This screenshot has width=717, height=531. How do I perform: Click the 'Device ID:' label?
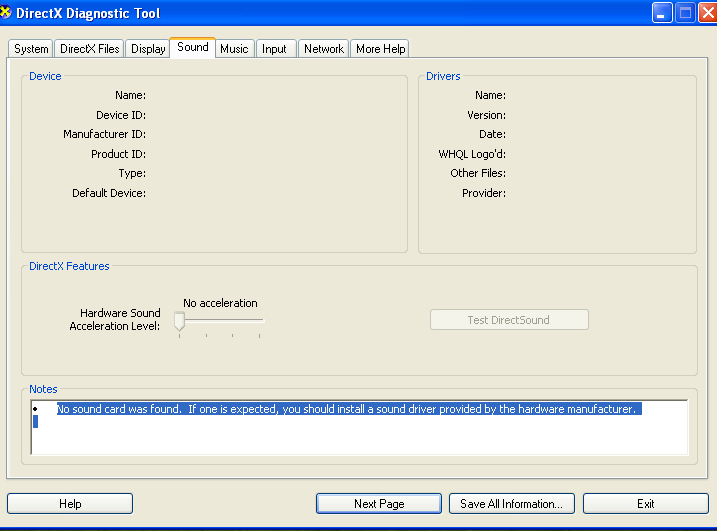[x=121, y=115]
